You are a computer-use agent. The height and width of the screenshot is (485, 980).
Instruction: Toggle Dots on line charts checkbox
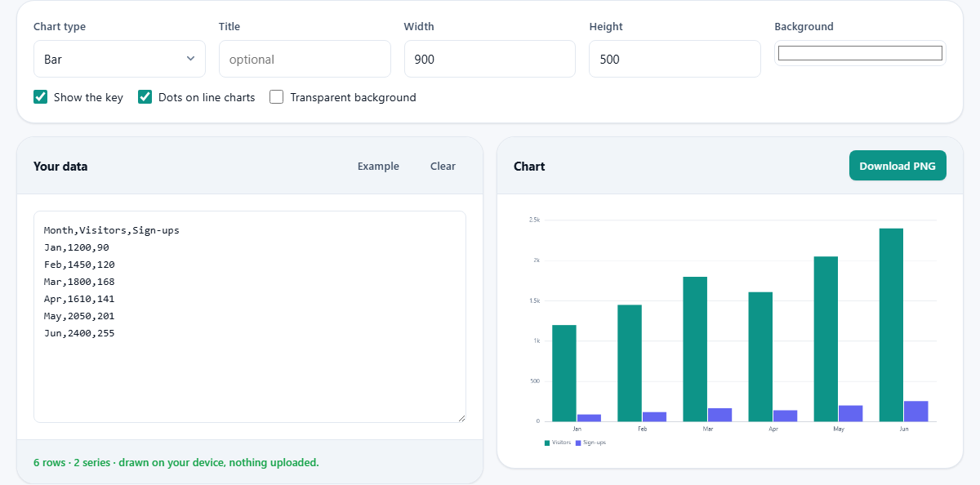[145, 97]
